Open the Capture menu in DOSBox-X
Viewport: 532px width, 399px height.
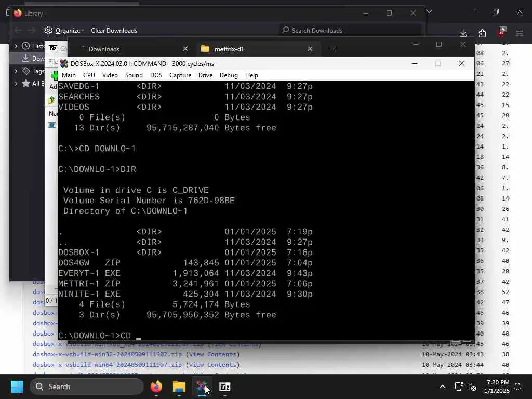(180, 75)
